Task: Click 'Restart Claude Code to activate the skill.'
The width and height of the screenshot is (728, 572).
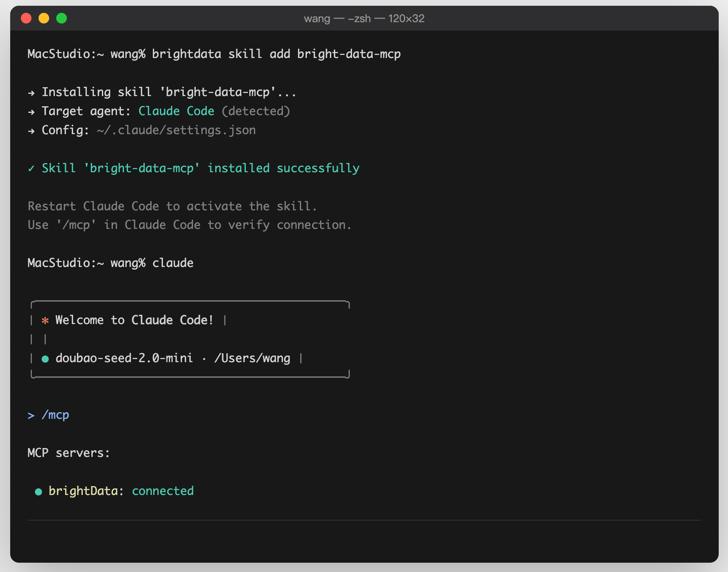Action: (x=172, y=206)
